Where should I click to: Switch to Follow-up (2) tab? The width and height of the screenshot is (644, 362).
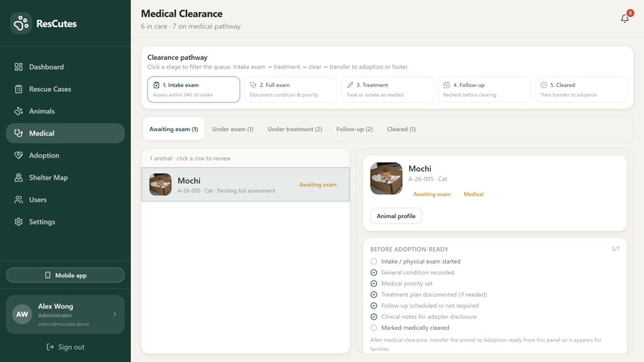pos(355,129)
